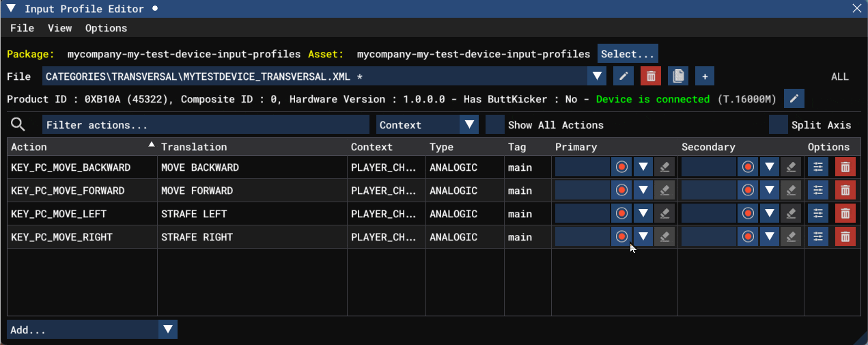Record secondary input for KEY_PC_MOVE_FORWARD
The width and height of the screenshot is (868, 345).
748,191
